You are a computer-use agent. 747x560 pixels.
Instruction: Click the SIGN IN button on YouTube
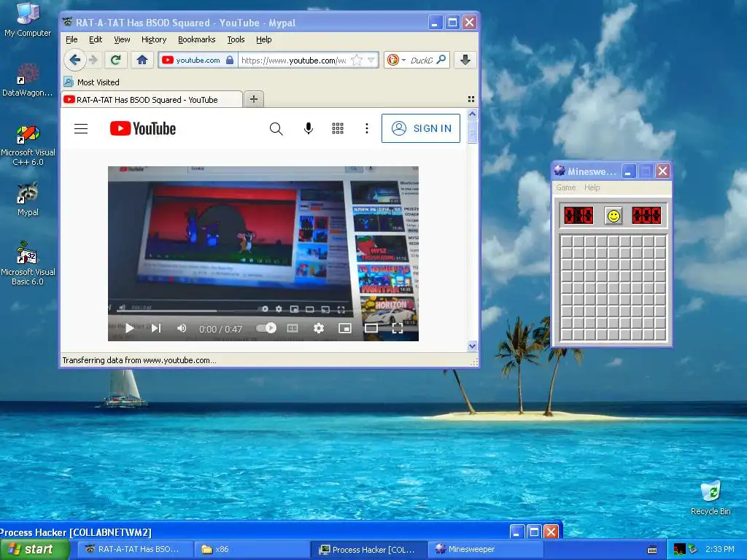tap(421, 128)
